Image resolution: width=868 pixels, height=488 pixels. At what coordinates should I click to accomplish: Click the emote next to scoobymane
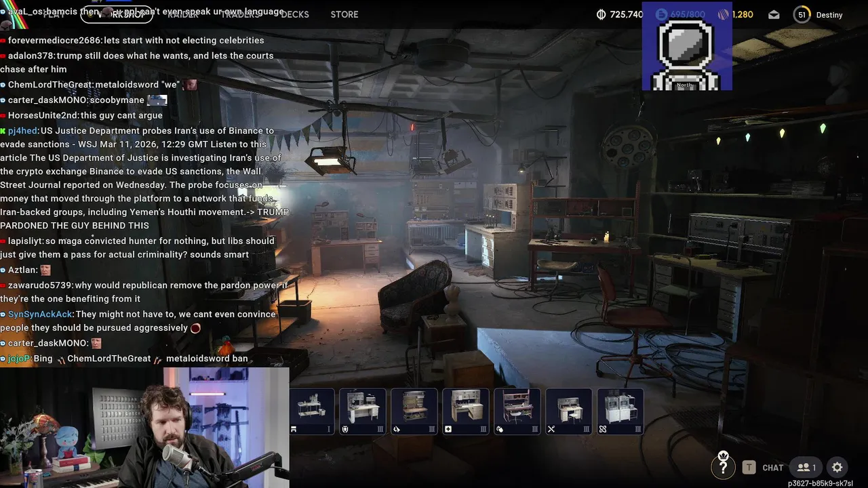(x=157, y=100)
